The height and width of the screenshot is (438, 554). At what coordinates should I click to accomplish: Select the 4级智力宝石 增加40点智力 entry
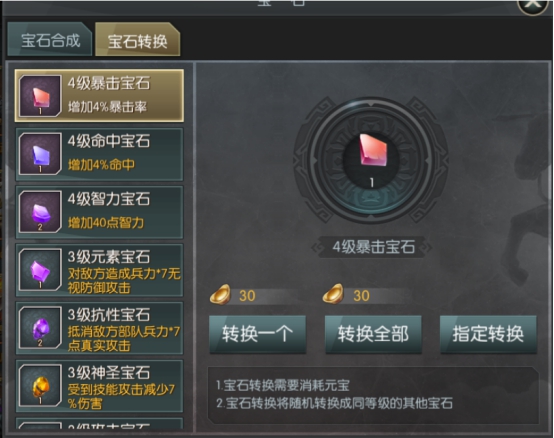tap(99, 212)
